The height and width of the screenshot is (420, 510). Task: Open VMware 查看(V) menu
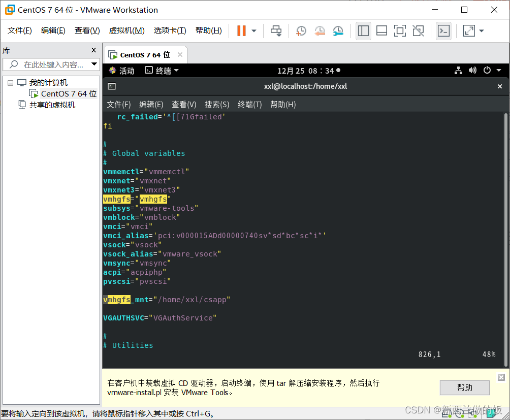[87, 30]
